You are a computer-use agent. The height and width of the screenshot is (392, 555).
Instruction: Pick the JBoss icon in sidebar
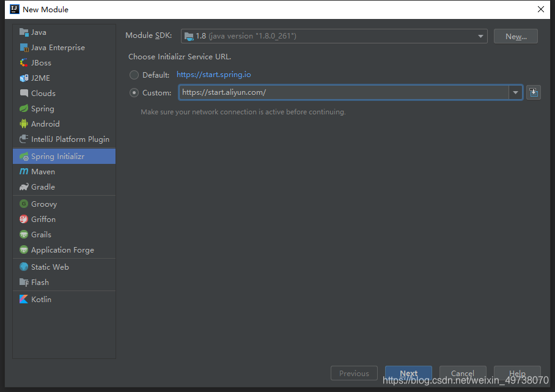(x=24, y=62)
